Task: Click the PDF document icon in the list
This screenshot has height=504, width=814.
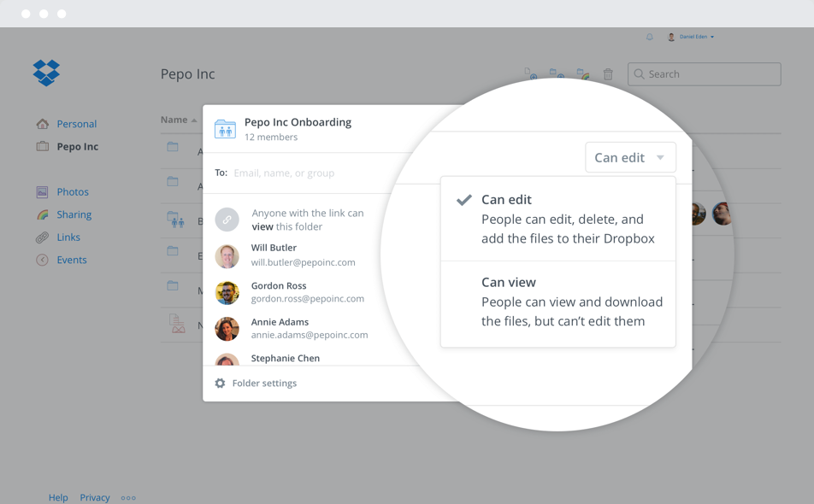Action: click(x=177, y=323)
